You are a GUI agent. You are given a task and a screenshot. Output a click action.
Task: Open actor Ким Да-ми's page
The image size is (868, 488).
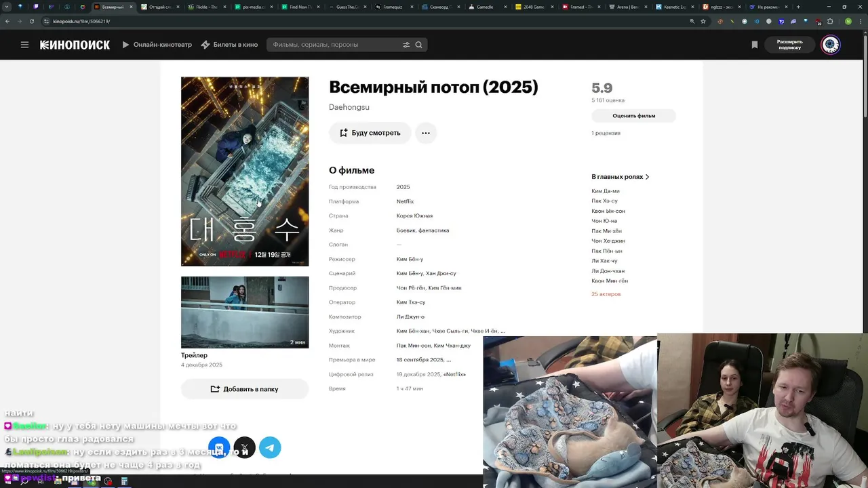[605, 191]
